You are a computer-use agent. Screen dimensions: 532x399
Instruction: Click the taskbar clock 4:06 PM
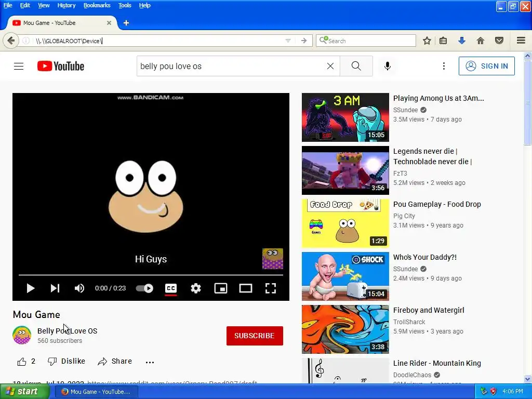513,391
